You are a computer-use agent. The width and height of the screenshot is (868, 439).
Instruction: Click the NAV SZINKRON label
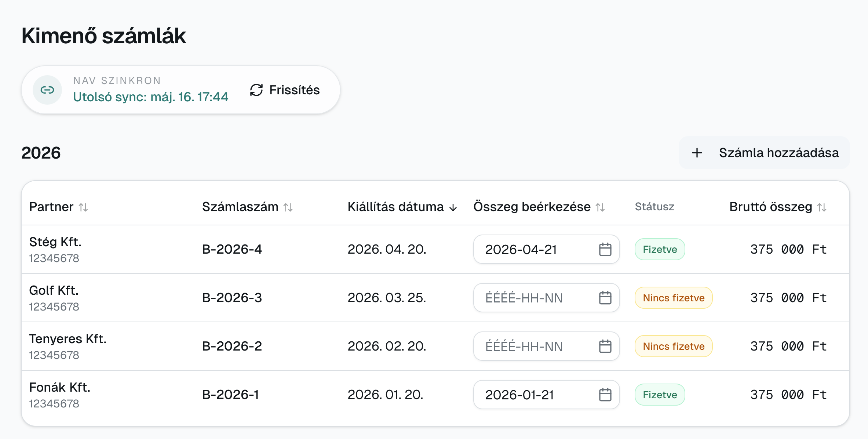pyautogui.click(x=117, y=81)
